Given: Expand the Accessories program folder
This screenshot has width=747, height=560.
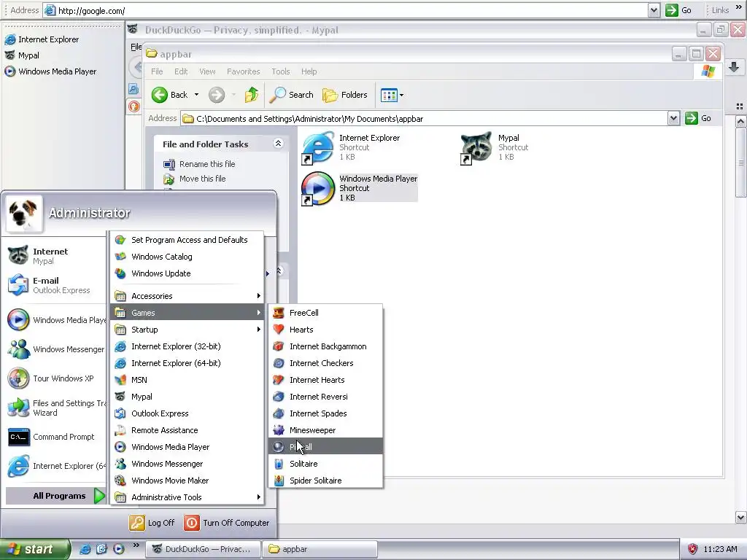Looking at the screenshot, I should [187, 296].
